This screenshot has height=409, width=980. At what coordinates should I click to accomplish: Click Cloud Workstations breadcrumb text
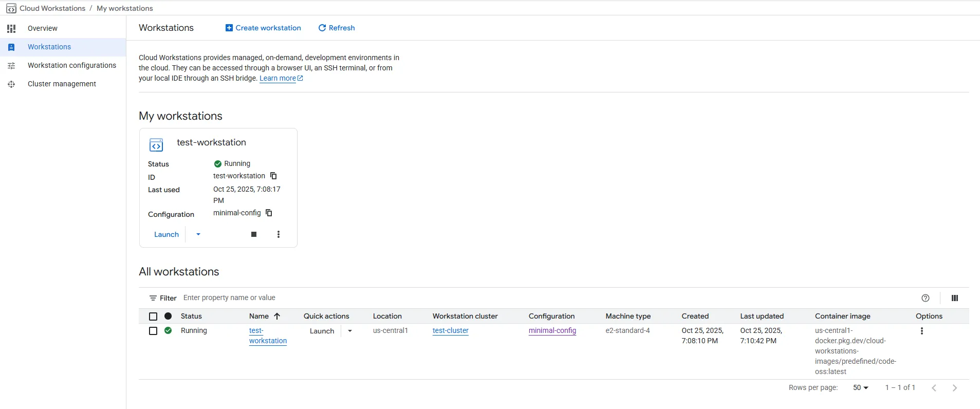pos(52,9)
